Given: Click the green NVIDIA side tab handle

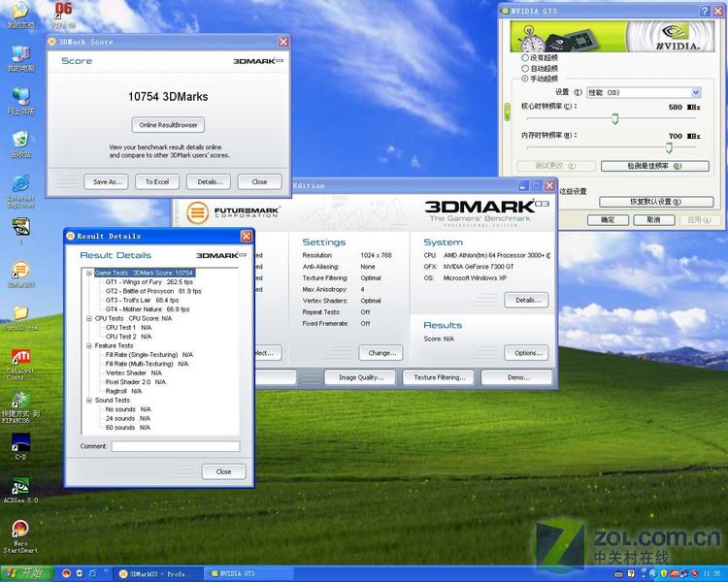Looking at the screenshot, I should pyautogui.click(x=507, y=112).
